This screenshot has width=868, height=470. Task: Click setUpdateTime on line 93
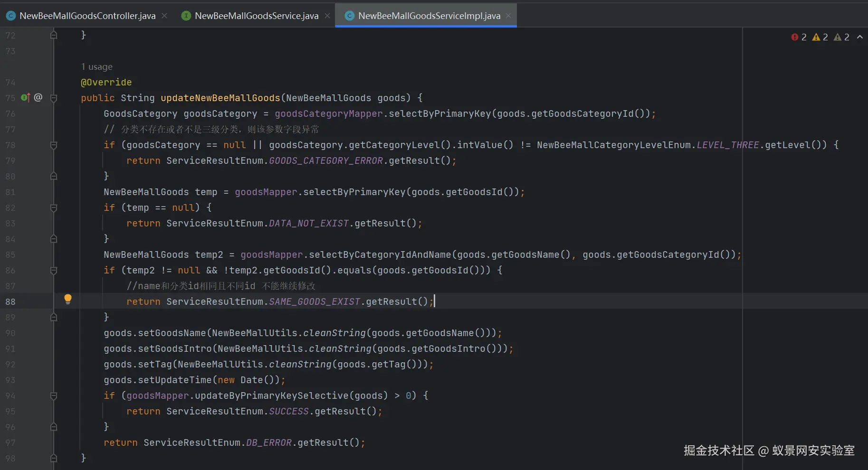coord(175,380)
